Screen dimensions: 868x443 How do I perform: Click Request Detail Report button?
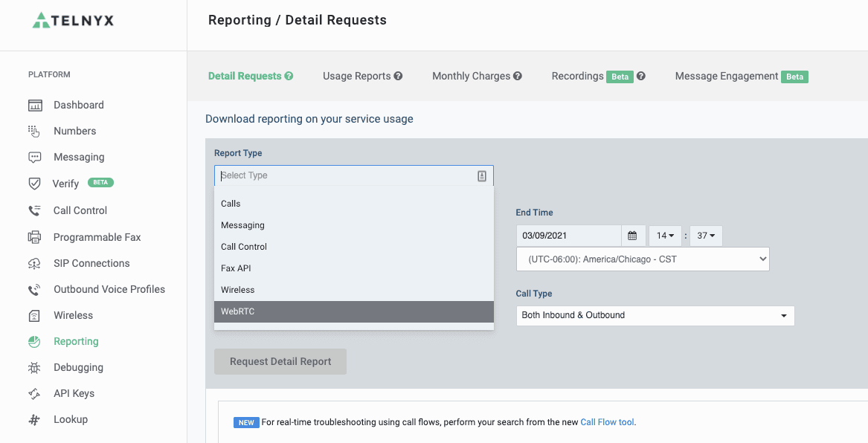pos(280,362)
